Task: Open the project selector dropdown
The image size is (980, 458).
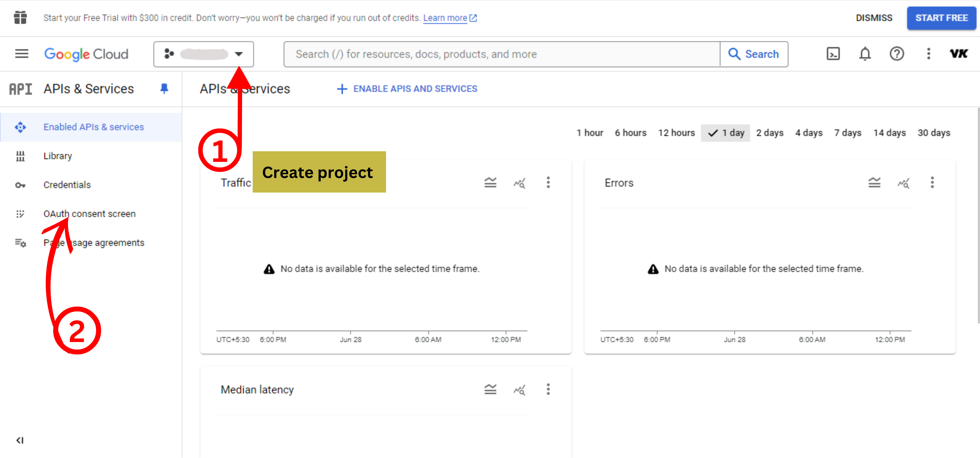Action: 203,54
